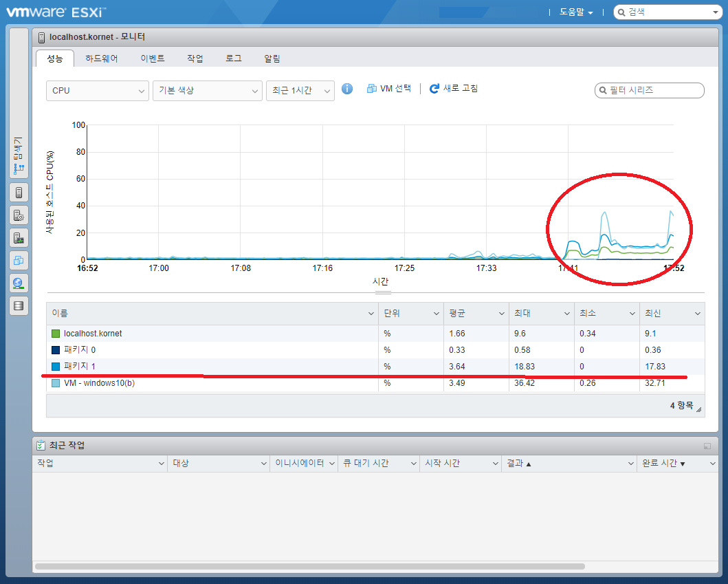Open the 단위 column header menu
The width and height of the screenshot is (728, 584).
tap(437, 314)
